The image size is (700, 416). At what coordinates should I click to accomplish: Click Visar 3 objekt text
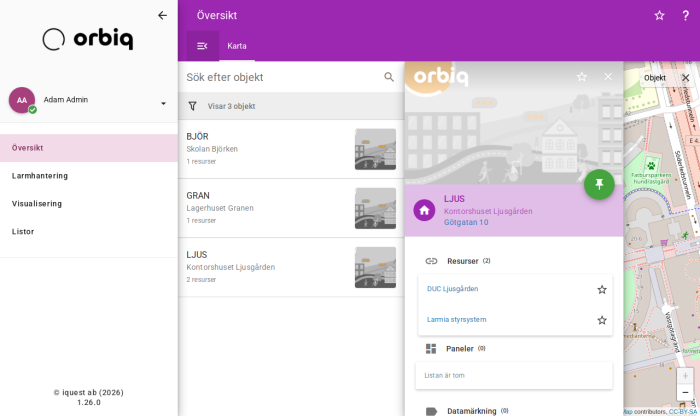pos(231,106)
